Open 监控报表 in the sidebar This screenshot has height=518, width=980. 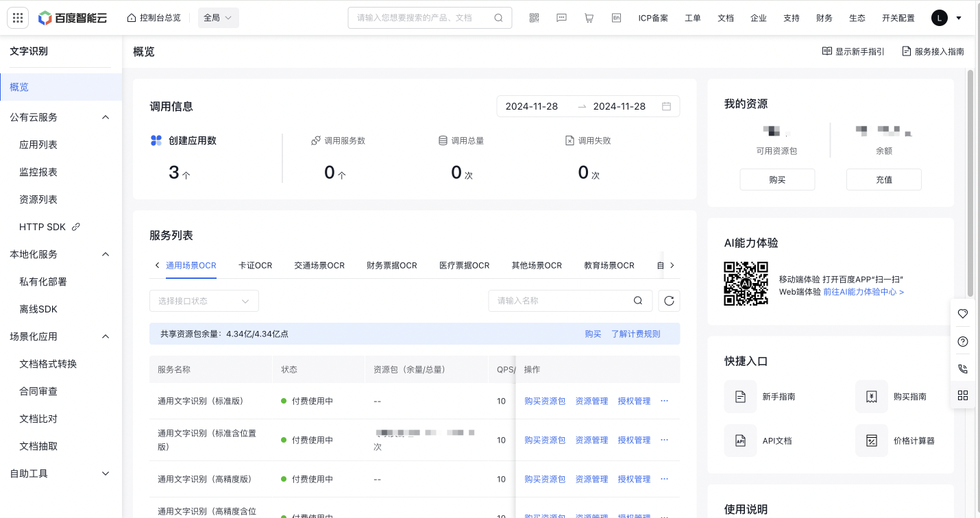coord(38,172)
